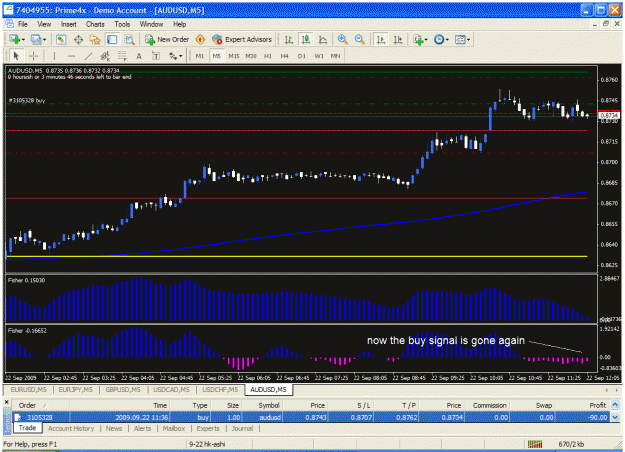Select the text label tool
This screenshot has width=625, height=452.
[156, 56]
